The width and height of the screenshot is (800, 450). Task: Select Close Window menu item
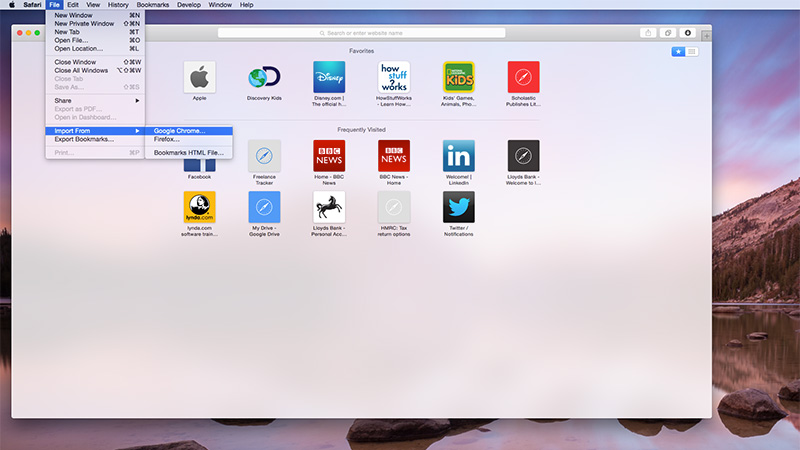(x=95, y=62)
